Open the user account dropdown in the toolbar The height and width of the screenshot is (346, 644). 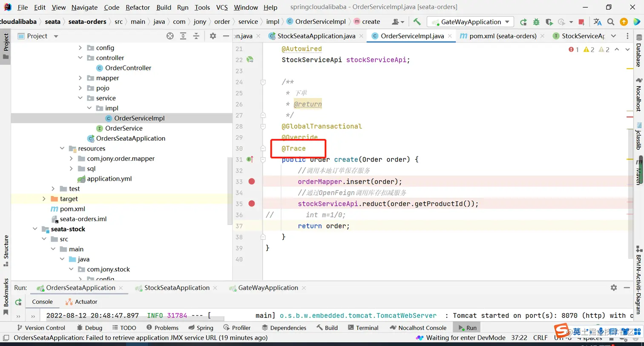(398, 22)
